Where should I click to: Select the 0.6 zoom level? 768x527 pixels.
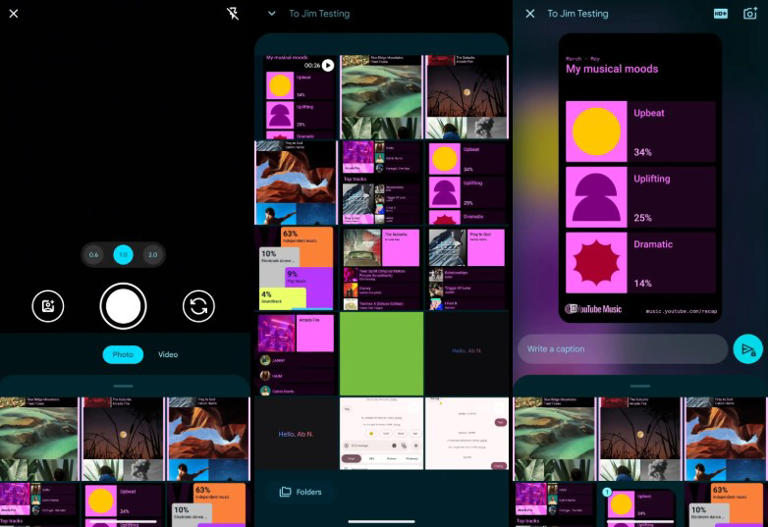coord(93,255)
